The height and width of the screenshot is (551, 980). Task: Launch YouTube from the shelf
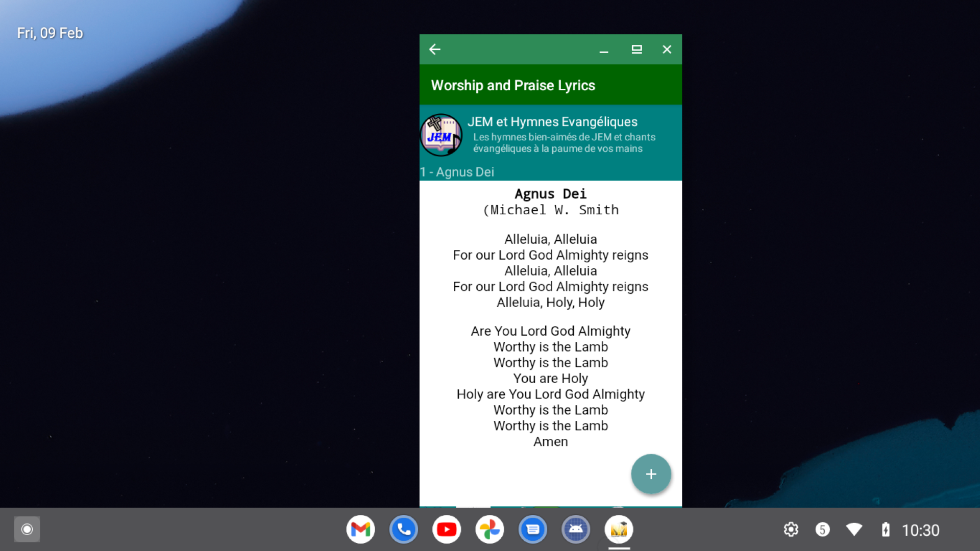click(447, 530)
